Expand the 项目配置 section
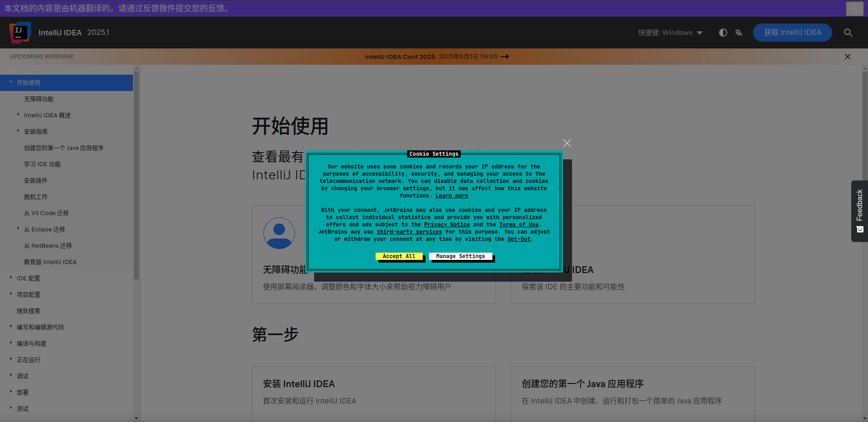The height and width of the screenshot is (422, 868). tap(11, 294)
